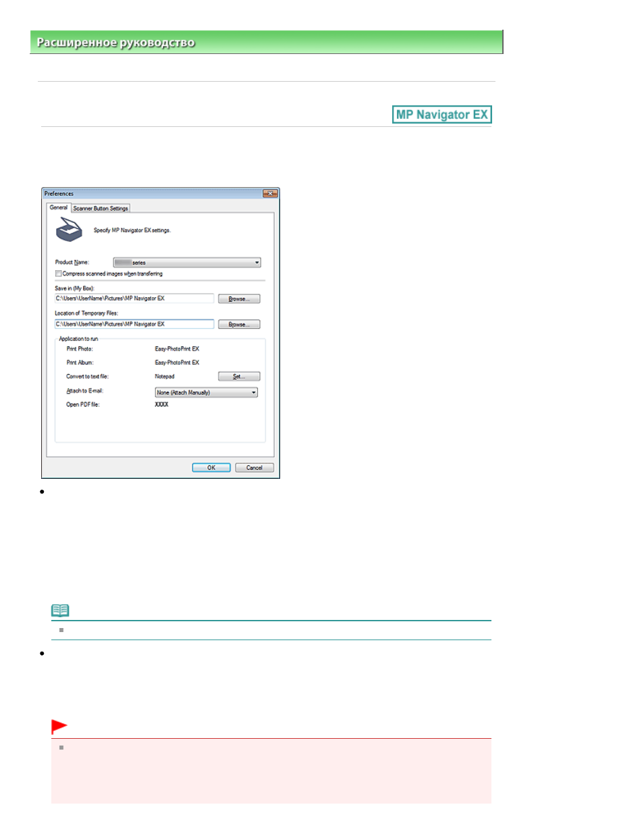Click the Save in (My Box) path field
This screenshot has height=834, width=644.
click(x=134, y=298)
